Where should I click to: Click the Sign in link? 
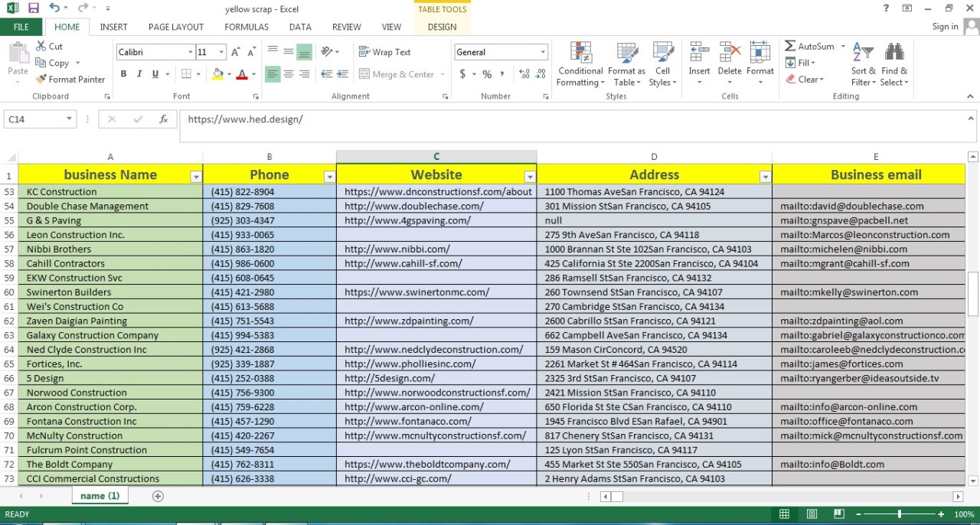point(945,27)
